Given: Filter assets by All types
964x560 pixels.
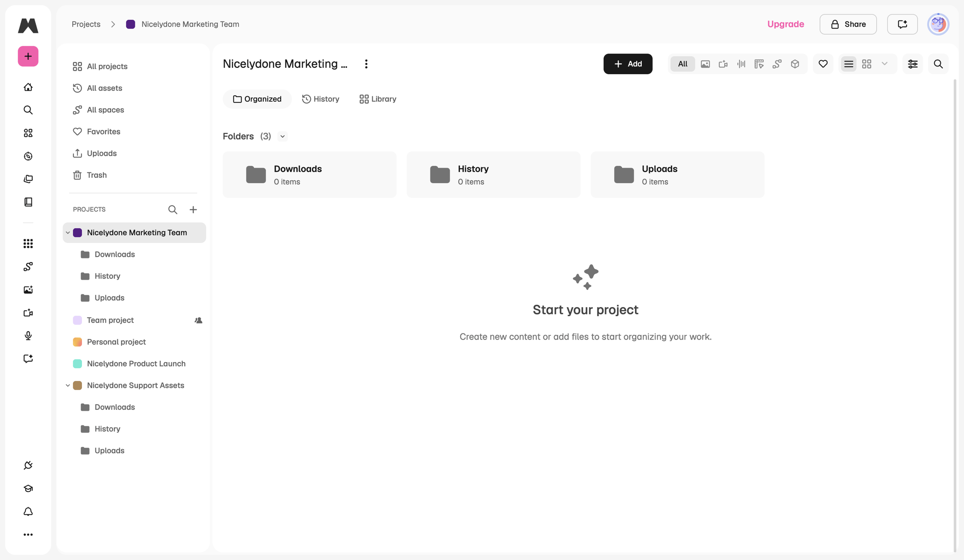Looking at the screenshot, I should point(682,64).
